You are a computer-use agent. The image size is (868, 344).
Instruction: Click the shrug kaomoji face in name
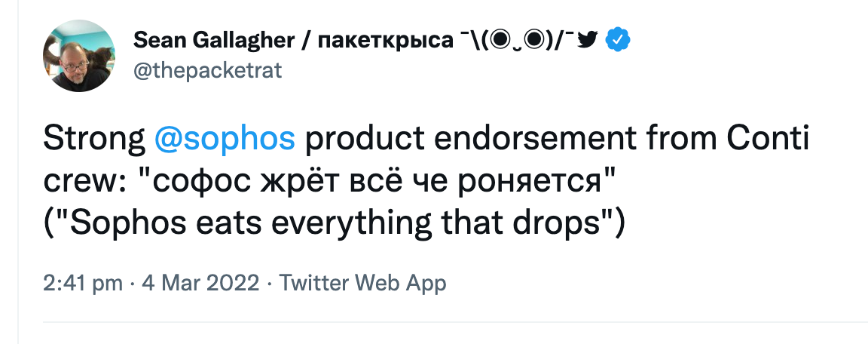(x=516, y=39)
